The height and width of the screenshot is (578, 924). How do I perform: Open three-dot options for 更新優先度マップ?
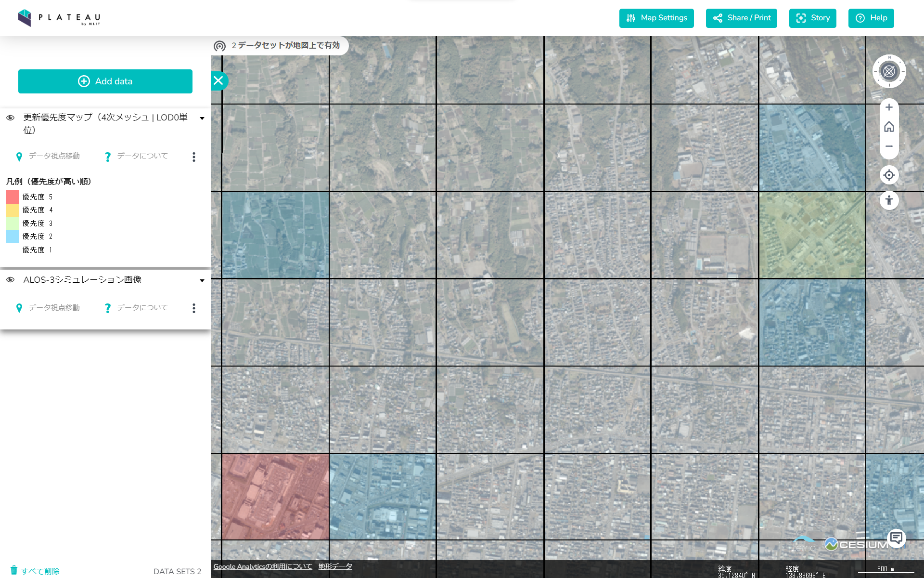point(194,157)
